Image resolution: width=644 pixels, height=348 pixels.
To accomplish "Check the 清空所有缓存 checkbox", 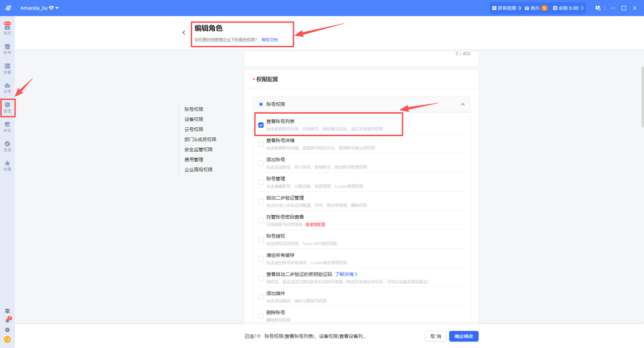I will point(261,259).
